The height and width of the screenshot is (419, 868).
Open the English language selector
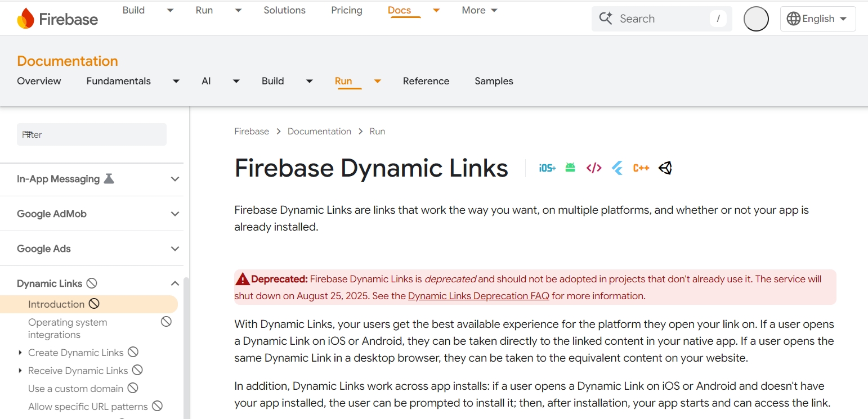[818, 19]
